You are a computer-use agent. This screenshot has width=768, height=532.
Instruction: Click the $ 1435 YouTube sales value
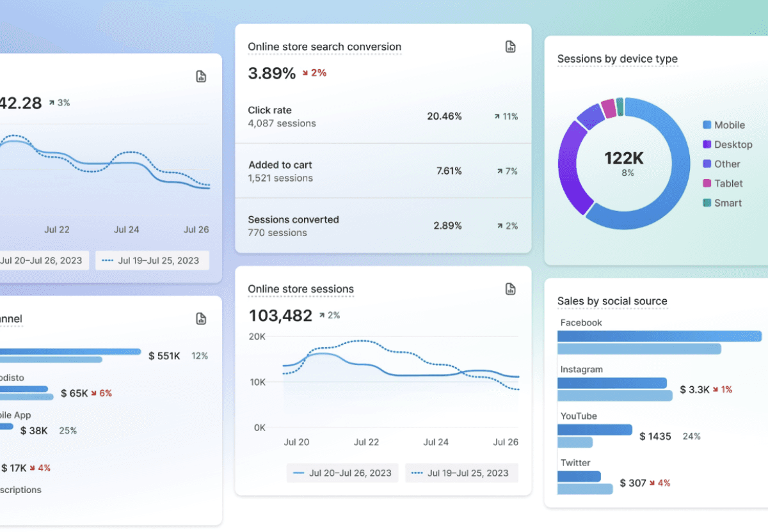click(655, 436)
